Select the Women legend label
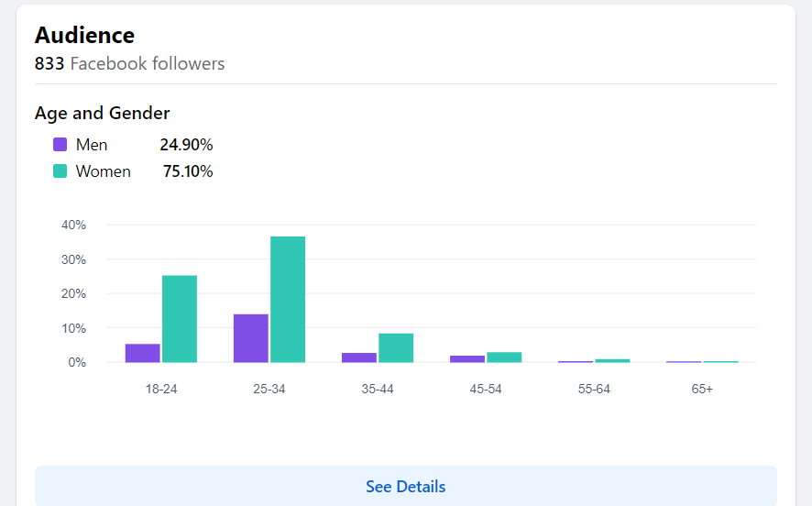Screen dimensions: 812x506 (103, 171)
